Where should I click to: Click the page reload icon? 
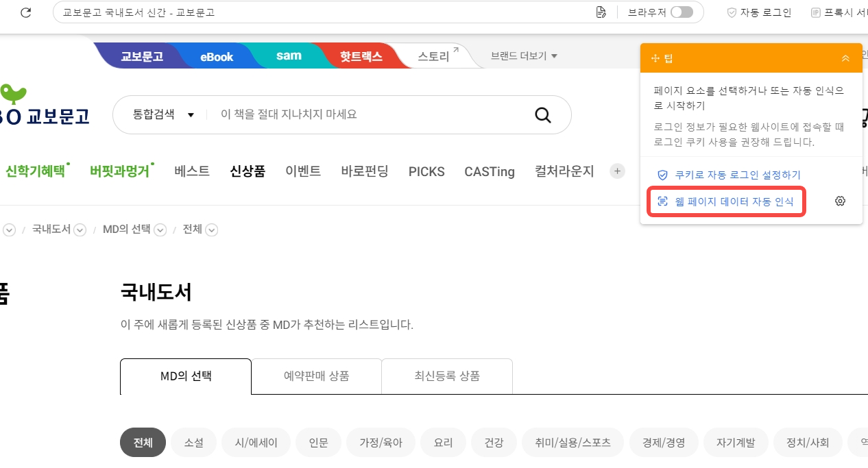[x=25, y=12]
